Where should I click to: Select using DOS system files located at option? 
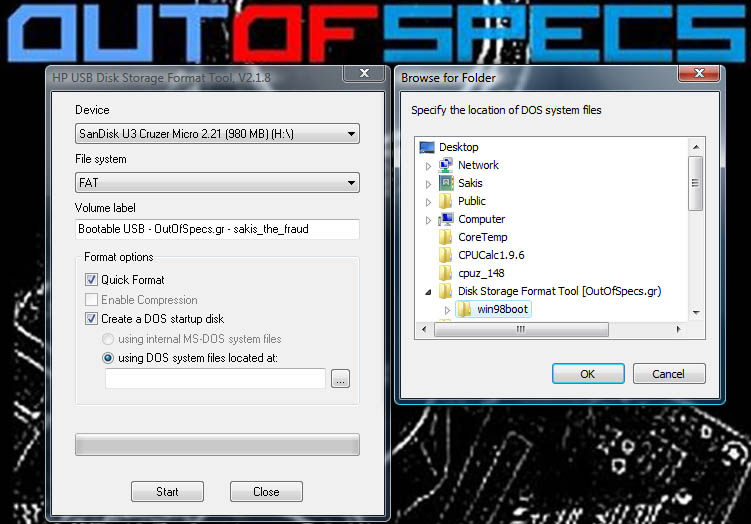point(108,358)
